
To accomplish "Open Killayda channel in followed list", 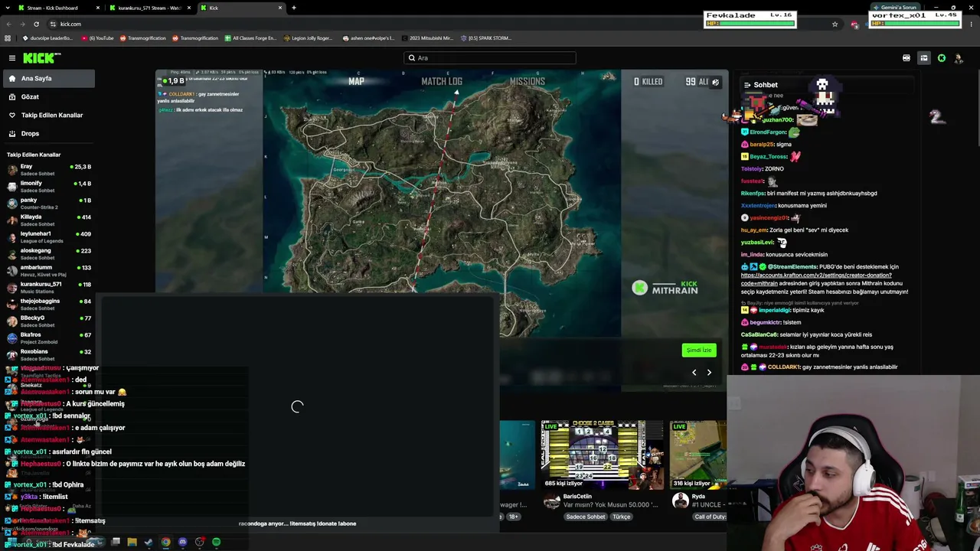I will (x=49, y=220).
